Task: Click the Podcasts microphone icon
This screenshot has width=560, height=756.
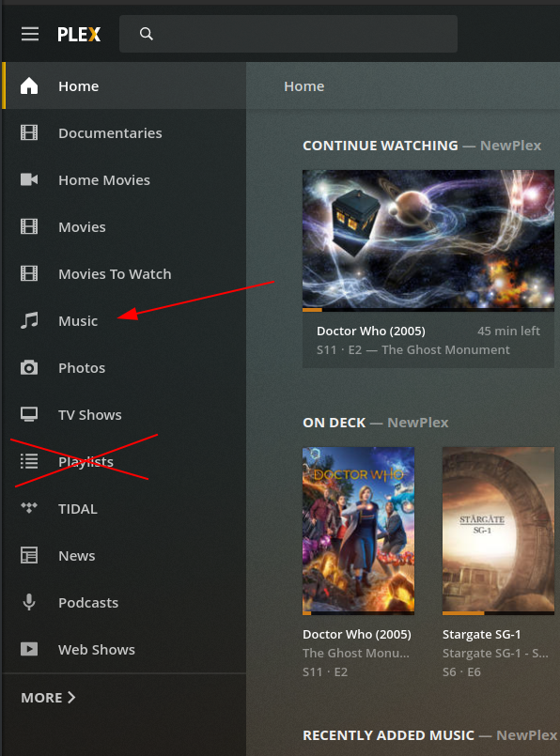Action: [29, 602]
